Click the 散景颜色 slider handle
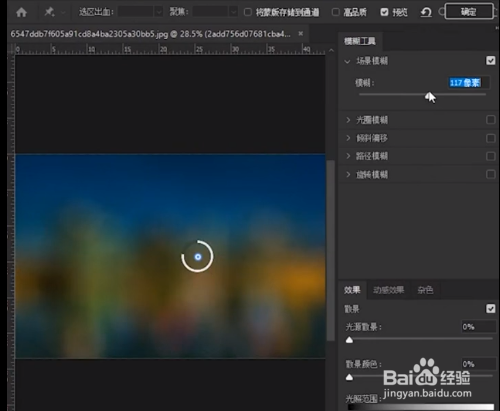Image resolution: width=500 pixels, height=411 pixels. click(349, 377)
